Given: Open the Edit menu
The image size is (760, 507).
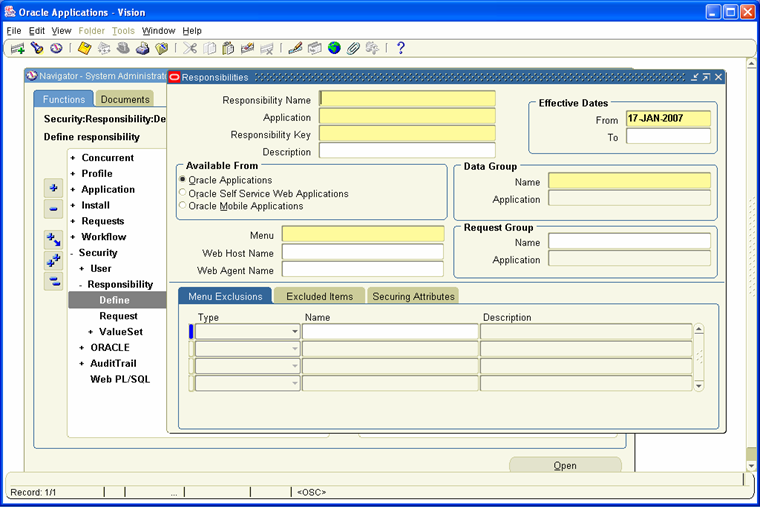Looking at the screenshot, I should [37, 31].
